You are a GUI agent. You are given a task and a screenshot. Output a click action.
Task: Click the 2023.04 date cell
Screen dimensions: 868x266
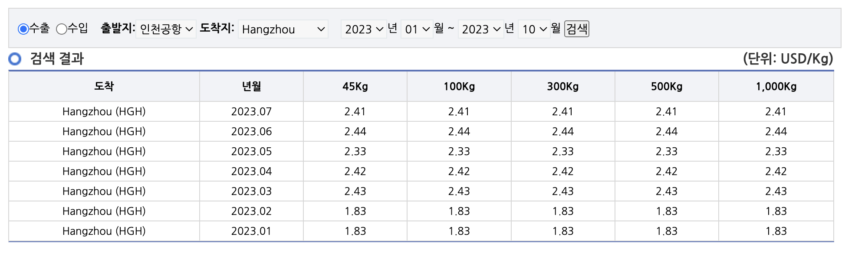[x=251, y=172]
